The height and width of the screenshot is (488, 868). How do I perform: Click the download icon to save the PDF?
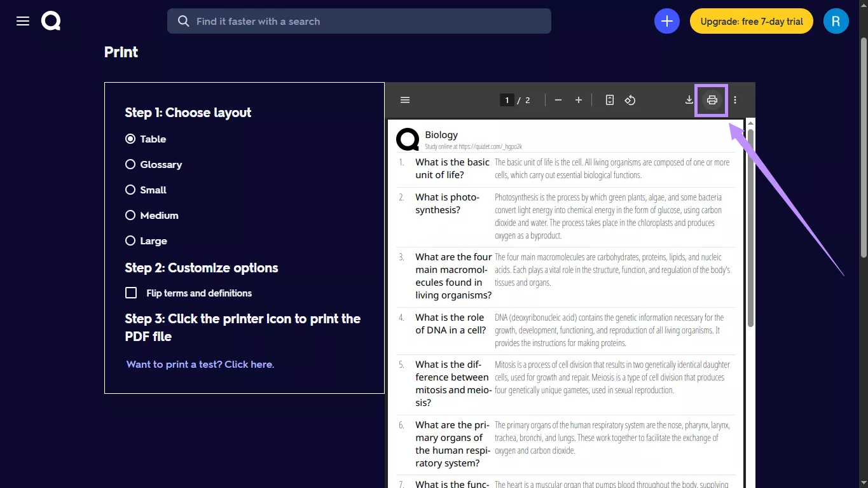[689, 100]
